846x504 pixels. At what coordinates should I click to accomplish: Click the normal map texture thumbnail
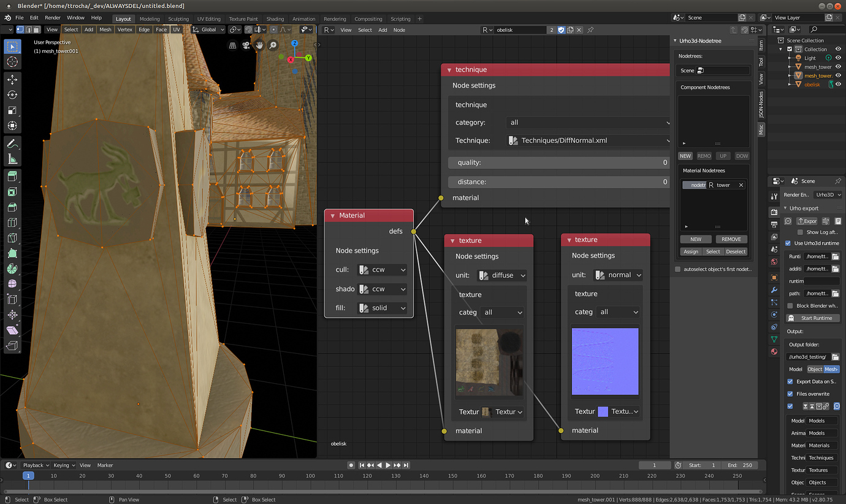[605, 361]
